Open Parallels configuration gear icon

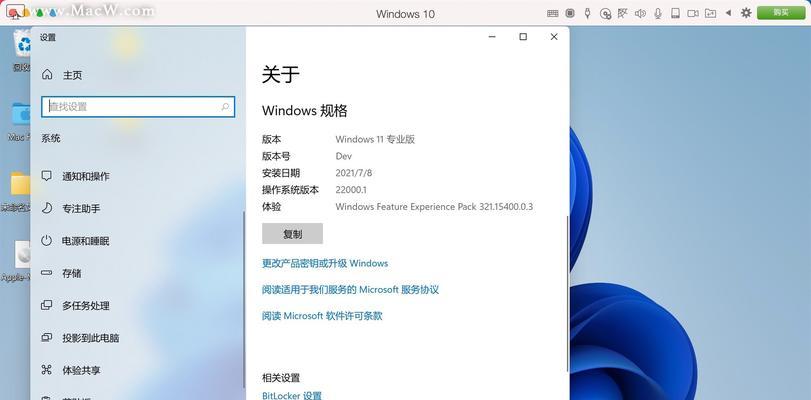click(x=746, y=13)
